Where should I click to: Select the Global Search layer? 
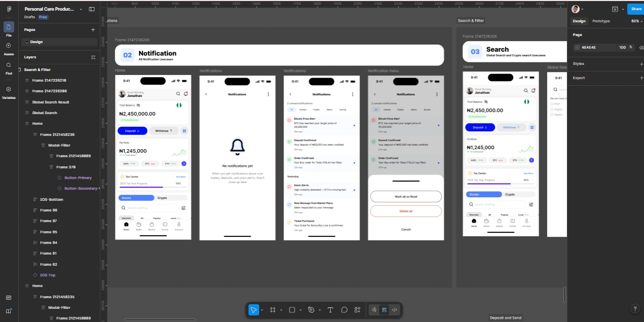[45, 113]
